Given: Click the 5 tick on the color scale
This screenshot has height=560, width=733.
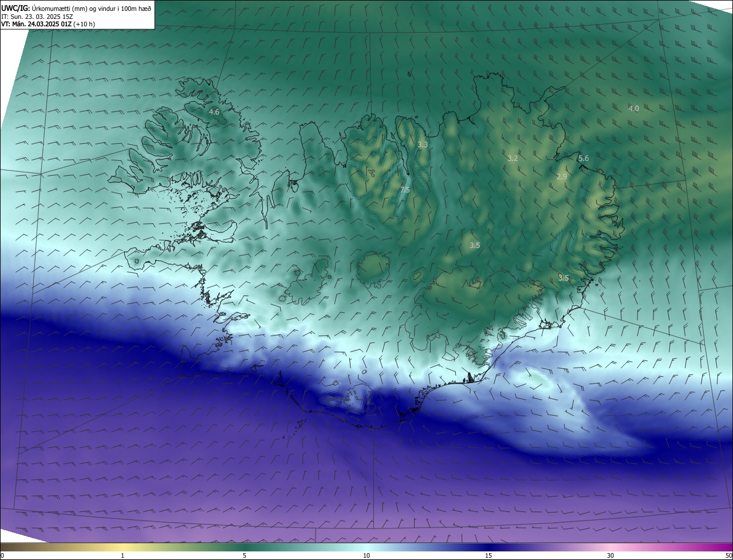Looking at the screenshot, I should (x=245, y=555).
